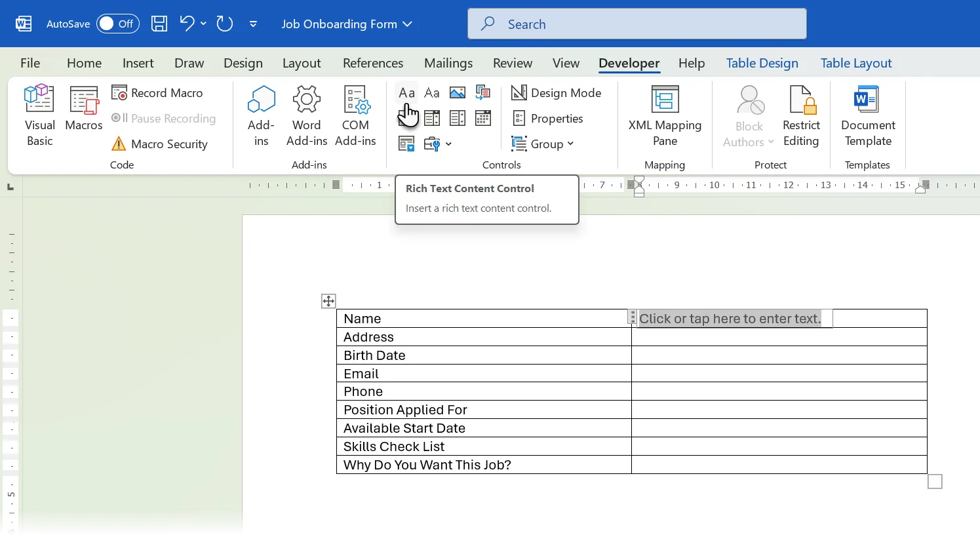Toggle Design Mode for content controls
This screenshot has height=535, width=980.
click(x=557, y=93)
